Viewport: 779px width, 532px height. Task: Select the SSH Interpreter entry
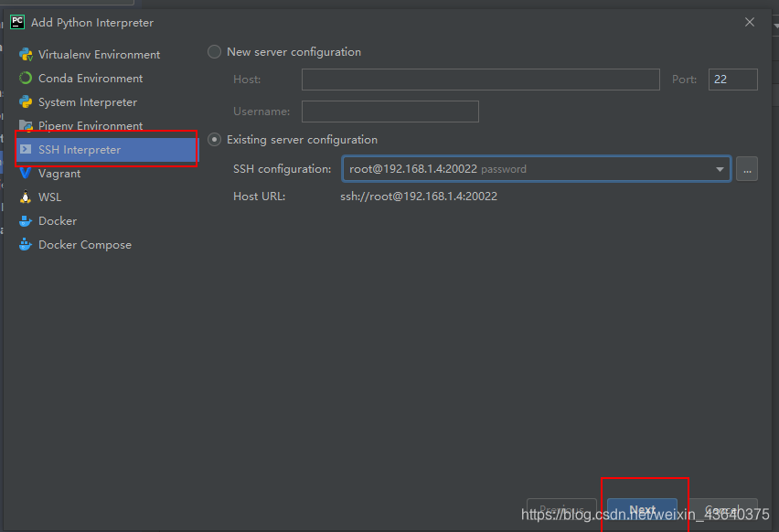click(107, 150)
